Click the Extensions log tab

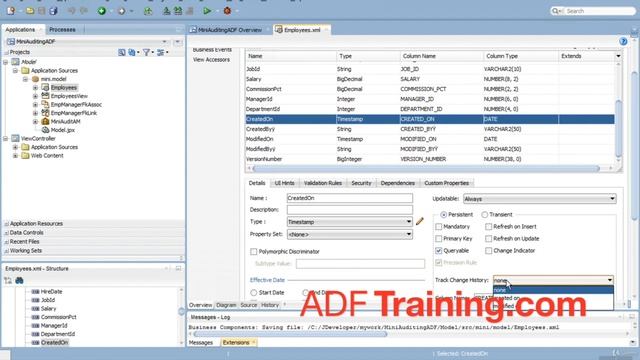click(238, 342)
